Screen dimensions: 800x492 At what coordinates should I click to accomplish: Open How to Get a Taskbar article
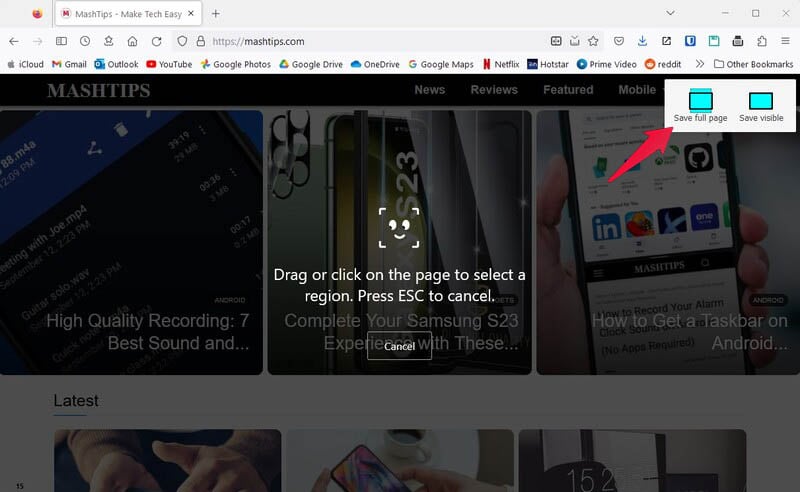click(x=668, y=242)
